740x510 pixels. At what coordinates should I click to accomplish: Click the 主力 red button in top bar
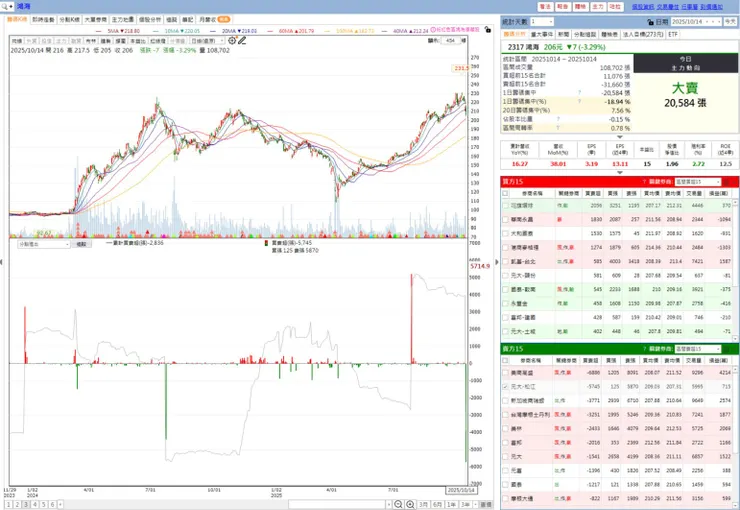[598, 7]
